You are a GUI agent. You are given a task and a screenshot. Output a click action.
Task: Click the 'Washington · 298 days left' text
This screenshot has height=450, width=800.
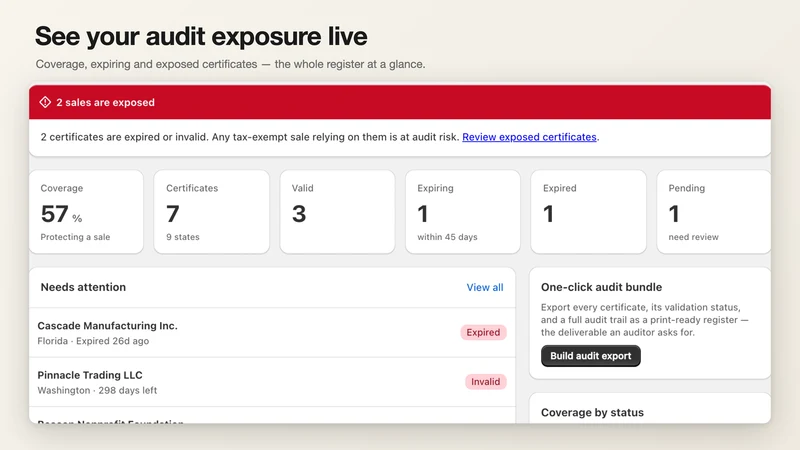[x=97, y=390]
